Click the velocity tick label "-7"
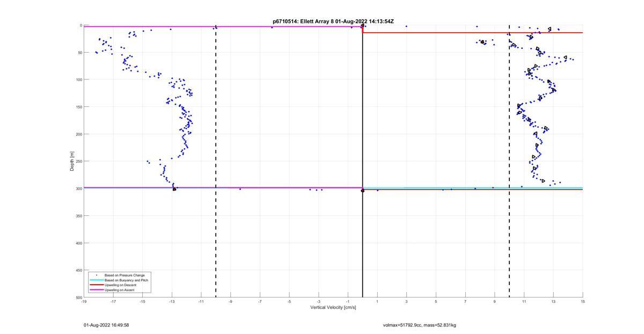 [260, 301]
